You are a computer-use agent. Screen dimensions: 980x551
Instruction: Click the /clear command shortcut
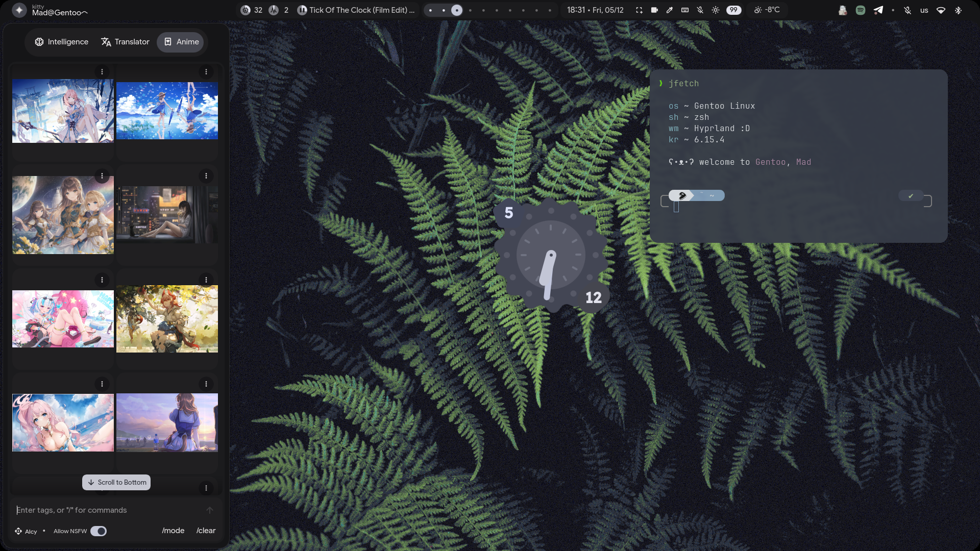pyautogui.click(x=206, y=531)
